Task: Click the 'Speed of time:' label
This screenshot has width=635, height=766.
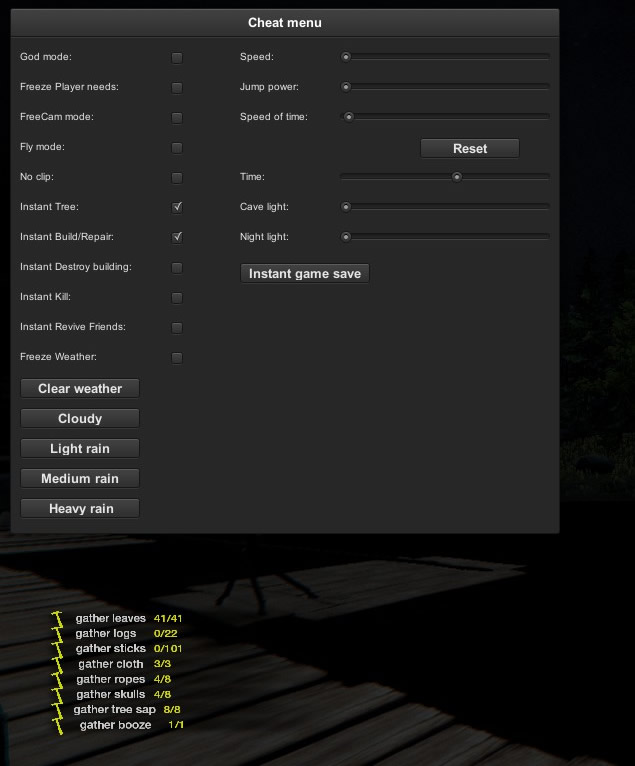Action: point(274,117)
